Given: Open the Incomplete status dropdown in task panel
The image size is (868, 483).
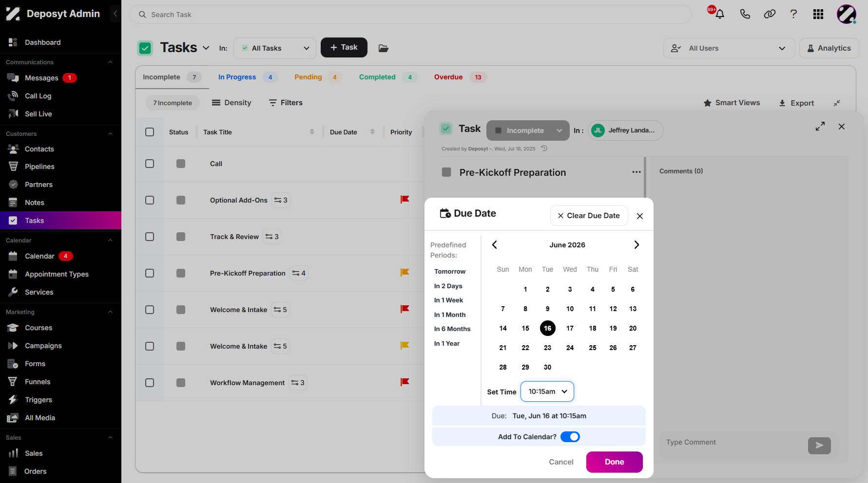Looking at the screenshot, I should (x=528, y=130).
